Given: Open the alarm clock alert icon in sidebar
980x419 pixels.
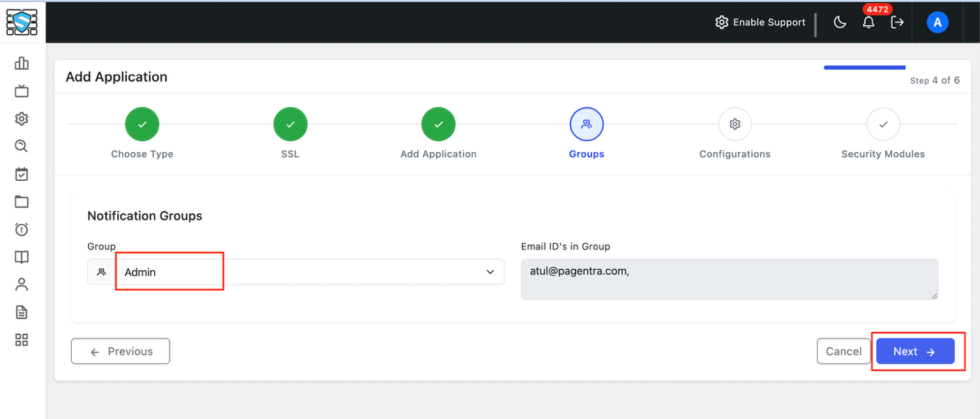Looking at the screenshot, I should pyautogui.click(x=22, y=229).
